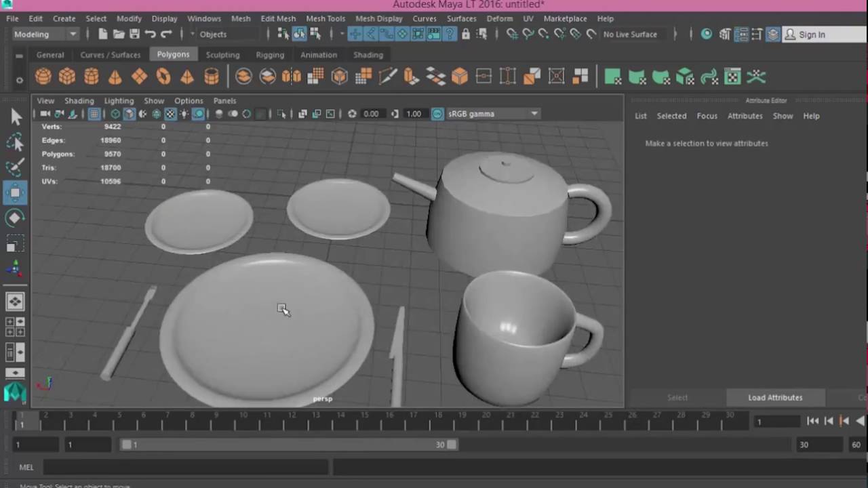Open the sRGB gamma color space dropdown
This screenshot has height=488, width=868.
(493, 114)
